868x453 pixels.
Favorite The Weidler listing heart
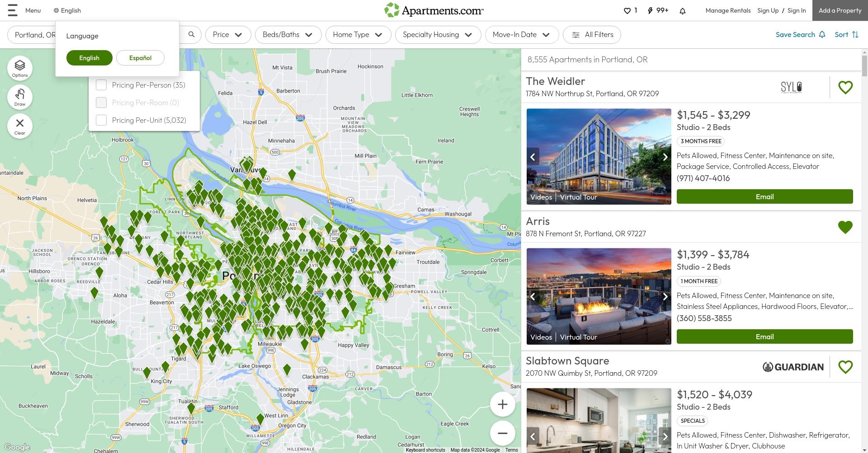pos(845,87)
